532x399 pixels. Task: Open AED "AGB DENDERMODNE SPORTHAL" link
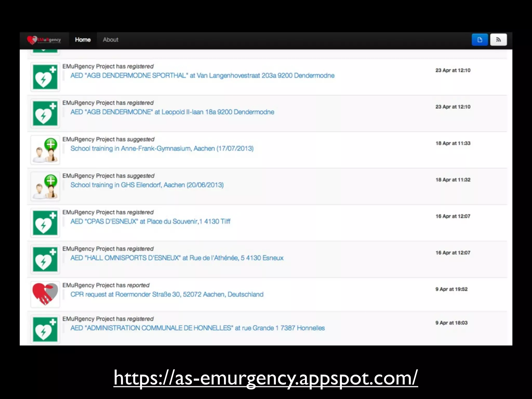coord(202,76)
